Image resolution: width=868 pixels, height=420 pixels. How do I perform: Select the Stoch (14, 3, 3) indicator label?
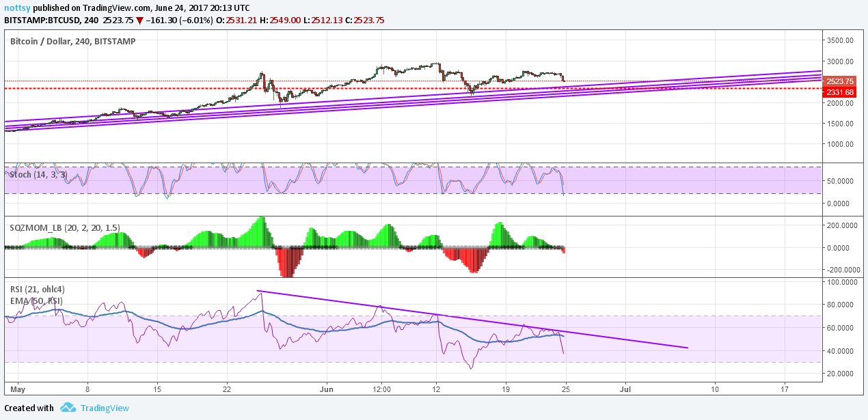click(39, 175)
